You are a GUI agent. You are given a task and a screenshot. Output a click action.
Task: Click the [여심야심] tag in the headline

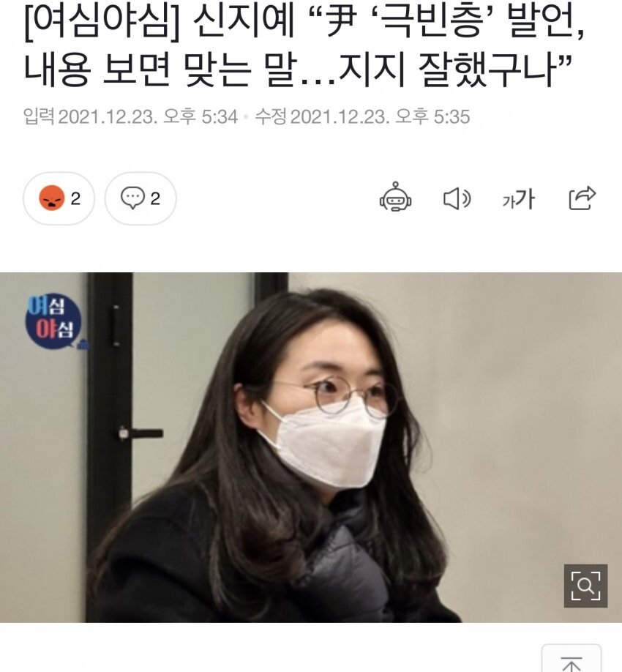[102, 22]
